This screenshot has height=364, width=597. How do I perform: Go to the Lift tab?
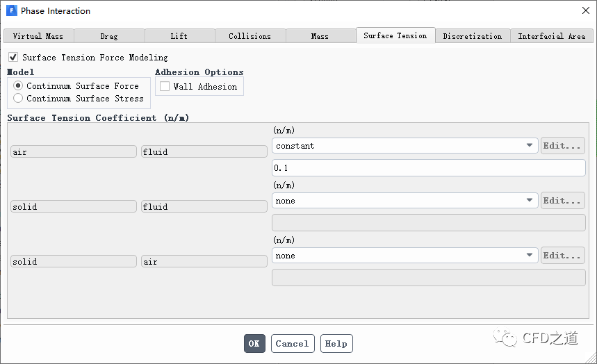[x=179, y=36]
